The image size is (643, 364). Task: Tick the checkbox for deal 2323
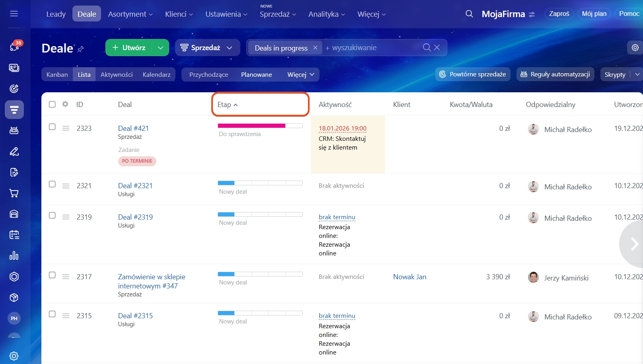[x=52, y=127]
